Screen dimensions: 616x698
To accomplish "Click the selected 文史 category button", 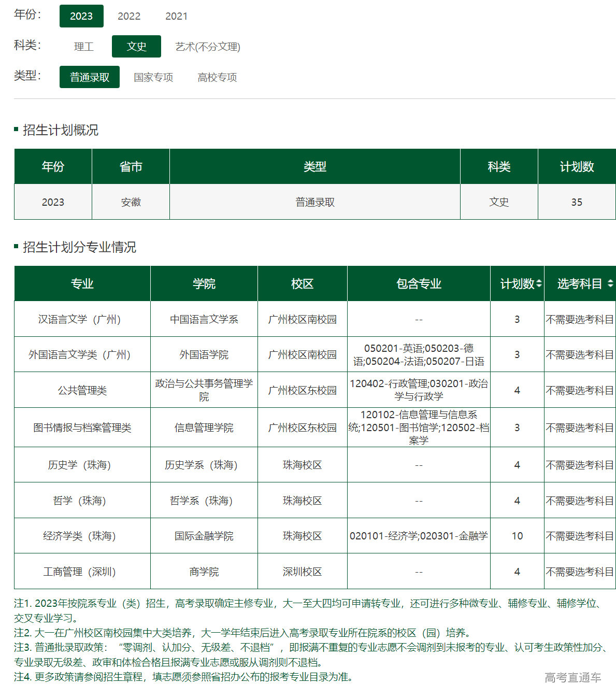I will 136,46.
